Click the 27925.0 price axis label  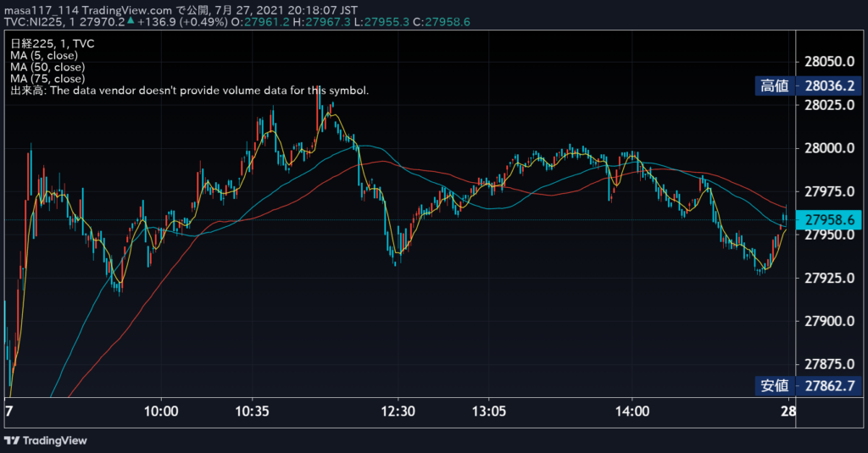(829, 278)
